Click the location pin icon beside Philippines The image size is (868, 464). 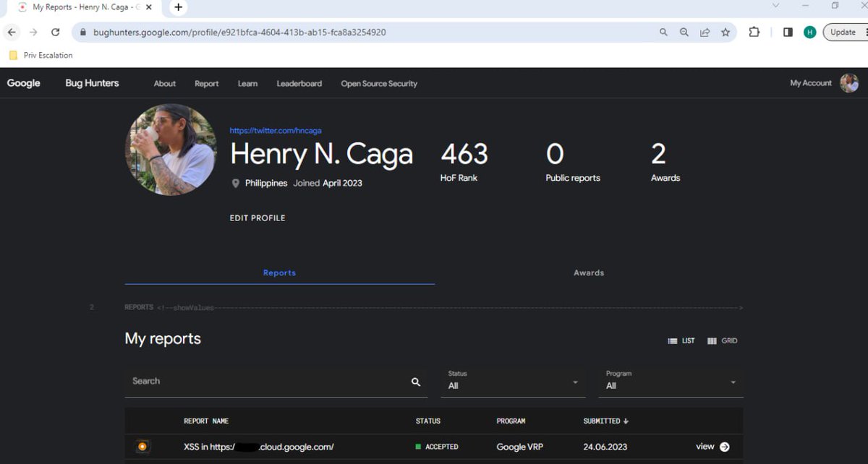click(235, 184)
